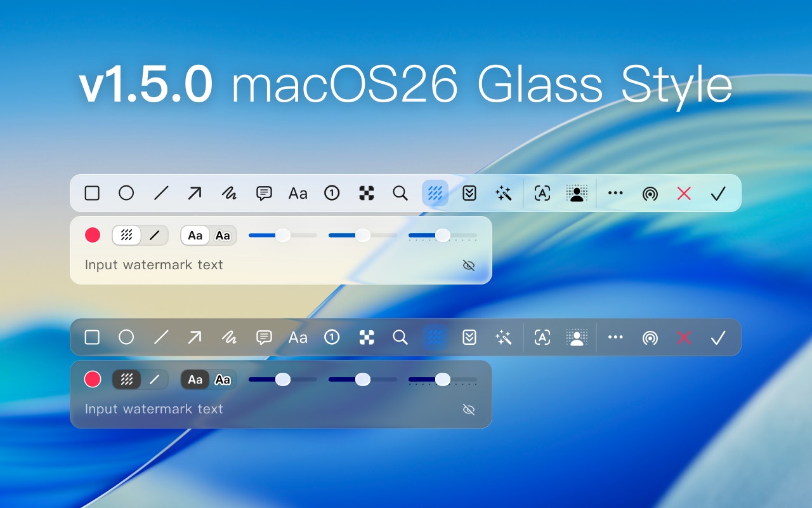Adjust the first slider in dark panel
Screen dimensions: 812x508
click(283, 380)
